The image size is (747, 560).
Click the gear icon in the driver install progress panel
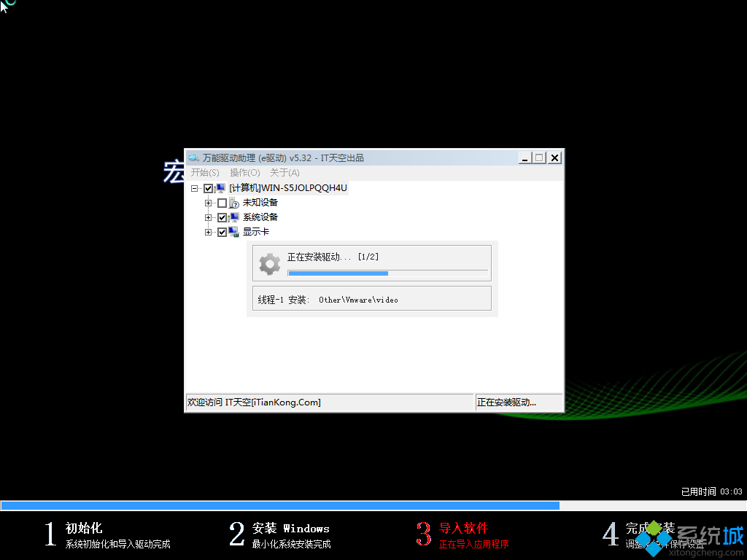269,262
